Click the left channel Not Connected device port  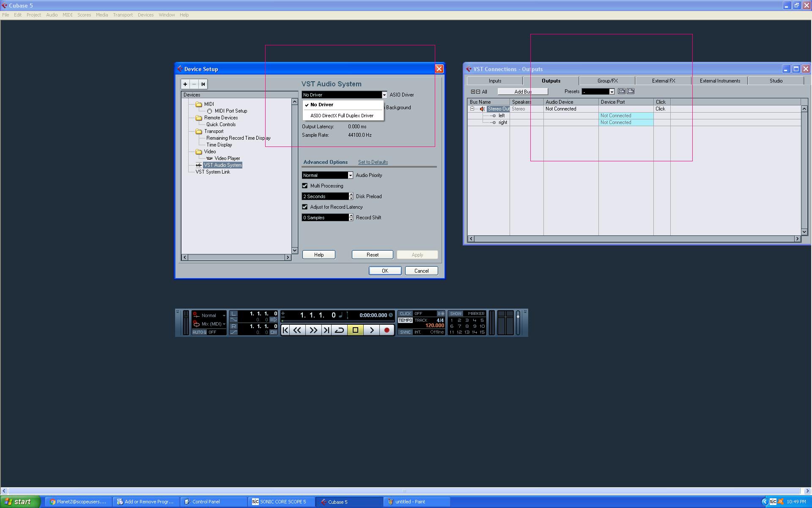pyautogui.click(x=626, y=116)
